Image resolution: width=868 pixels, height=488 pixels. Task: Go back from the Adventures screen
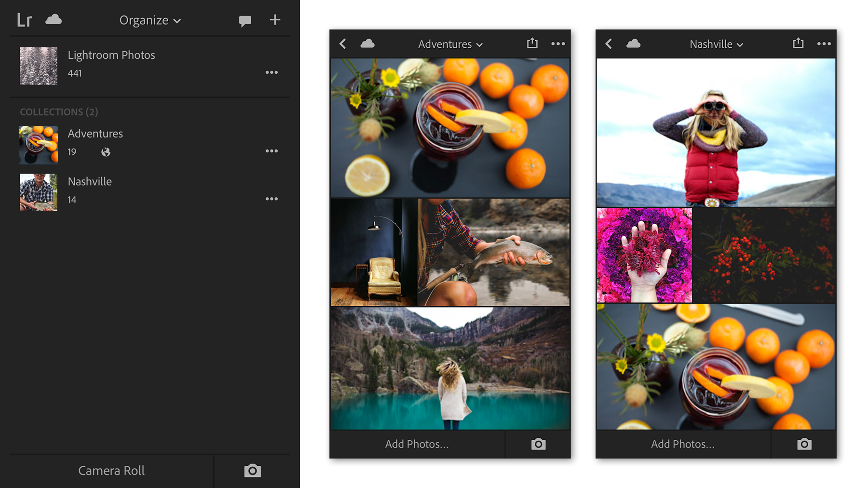(343, 44)
